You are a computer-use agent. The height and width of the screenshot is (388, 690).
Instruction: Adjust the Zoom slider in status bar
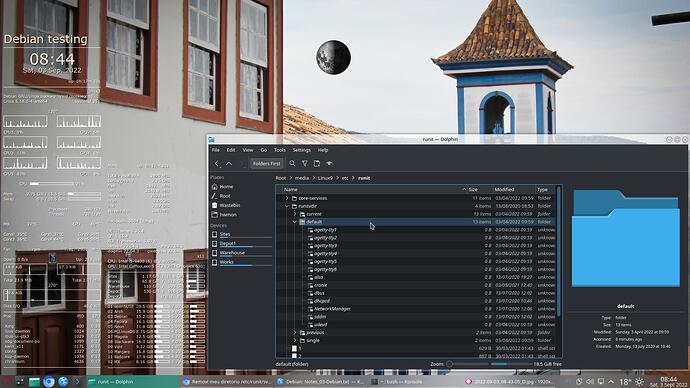point(469,364)
